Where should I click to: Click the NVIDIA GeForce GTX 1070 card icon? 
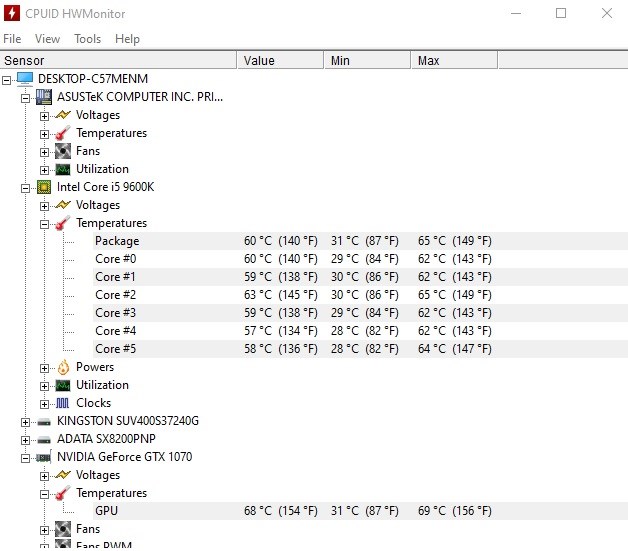point(44,457)
